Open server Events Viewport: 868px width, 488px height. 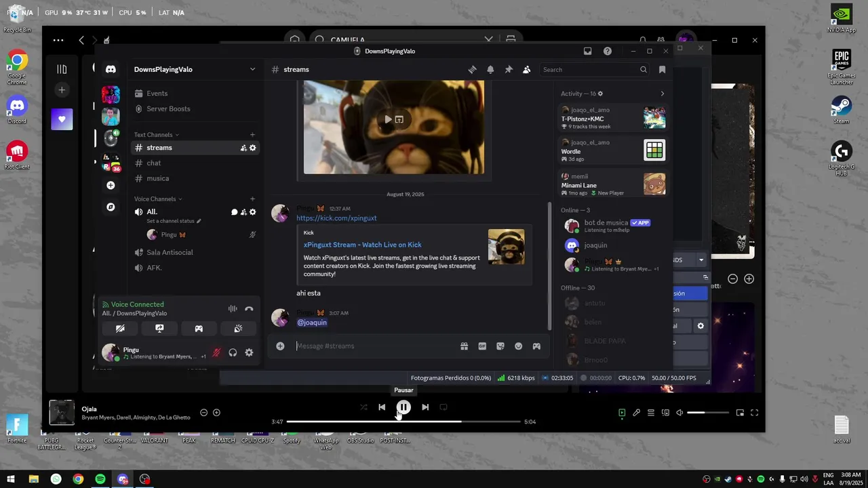coord(157,94)
